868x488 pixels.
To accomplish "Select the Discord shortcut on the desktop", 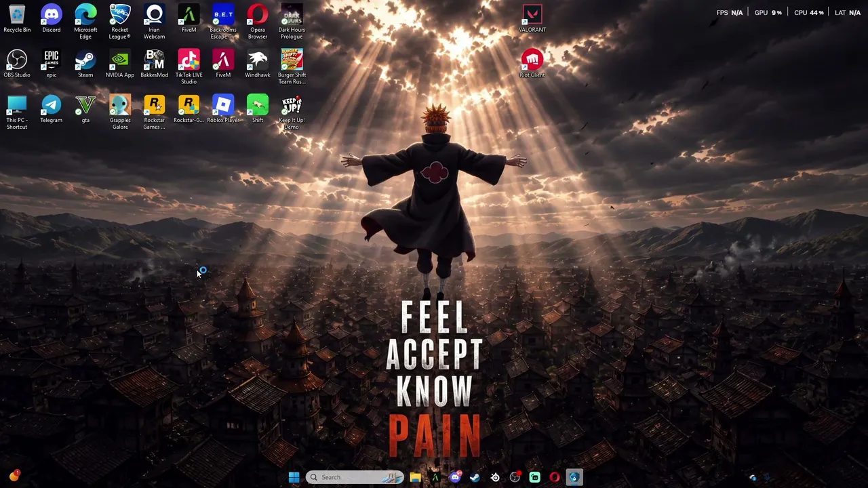I will coord(51,18).
